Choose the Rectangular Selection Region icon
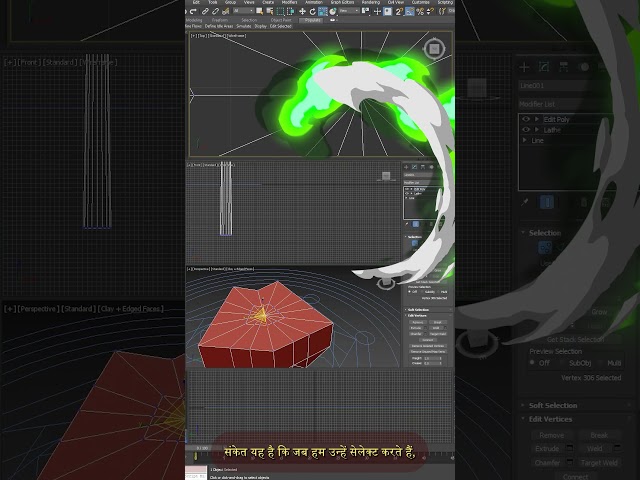 tap(280, 11)
